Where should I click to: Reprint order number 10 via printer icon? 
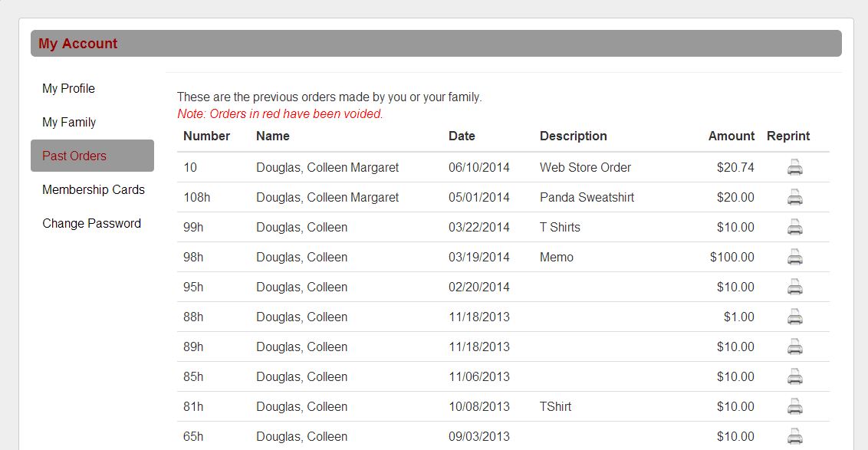point(795,167)
